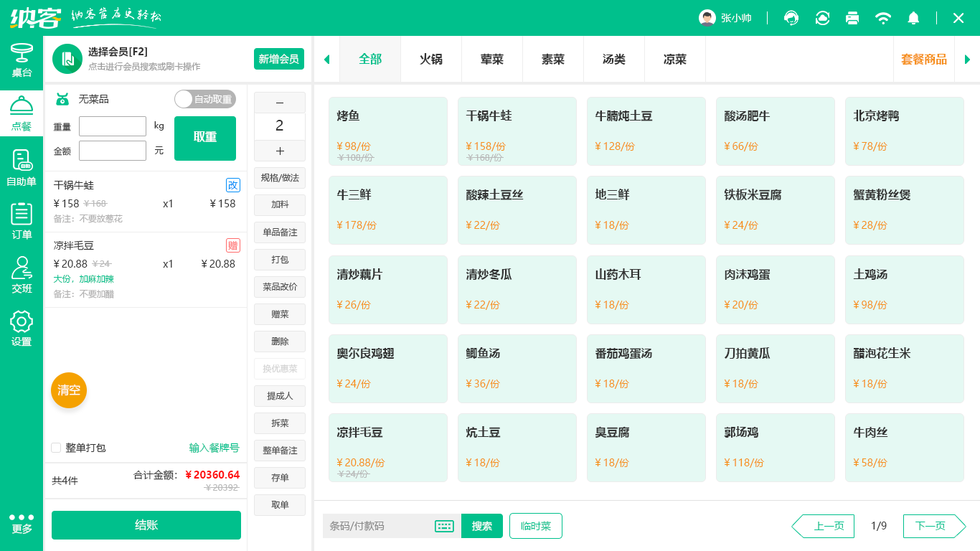Increase quantity with the plus stepper
The height and width of the screenshot is (551, 980).
pos(279,151)
